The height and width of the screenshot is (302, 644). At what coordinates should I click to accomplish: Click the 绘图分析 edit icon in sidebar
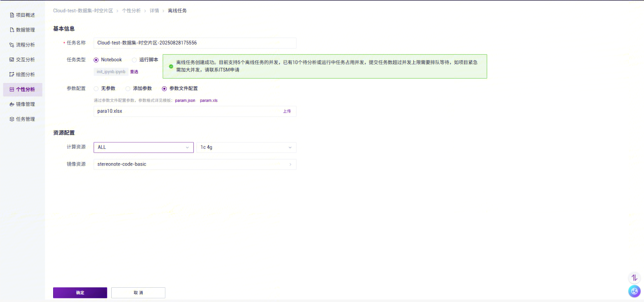[12, 74]
